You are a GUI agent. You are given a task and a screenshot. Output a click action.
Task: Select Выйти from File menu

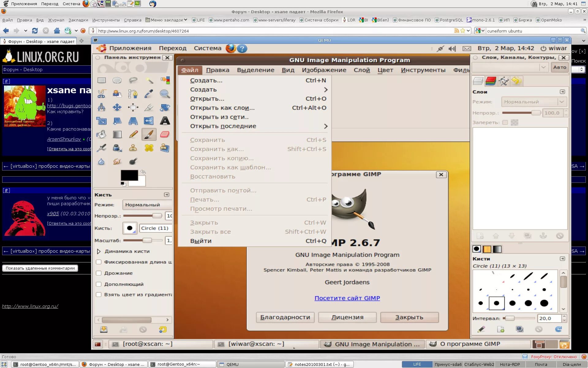coord(201,241)
